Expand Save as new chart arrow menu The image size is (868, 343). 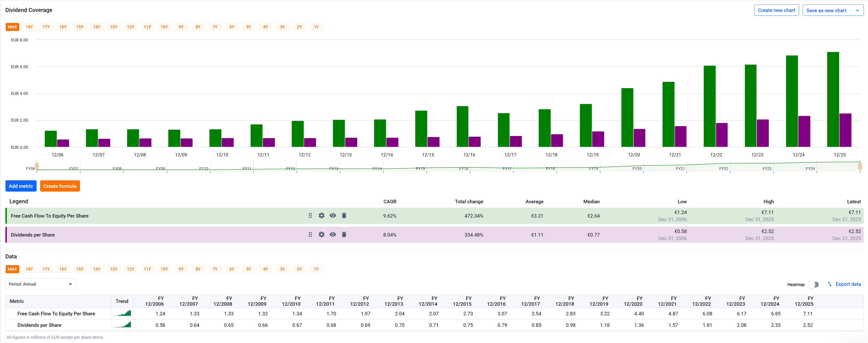857,11
